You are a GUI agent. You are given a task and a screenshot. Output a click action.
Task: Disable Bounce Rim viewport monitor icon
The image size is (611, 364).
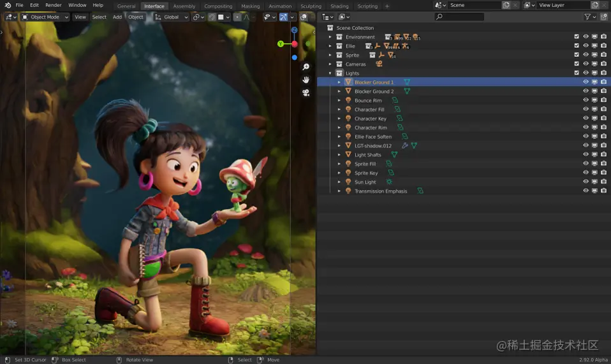pos(594,100)
